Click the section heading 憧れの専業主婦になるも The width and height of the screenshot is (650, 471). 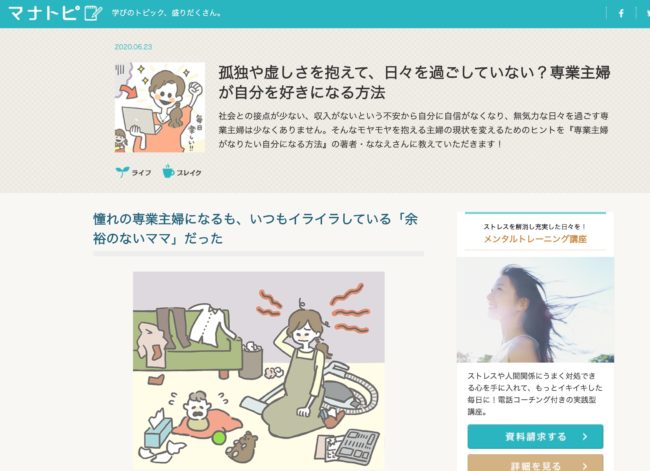pyautogui.click(x=255, y=228)
